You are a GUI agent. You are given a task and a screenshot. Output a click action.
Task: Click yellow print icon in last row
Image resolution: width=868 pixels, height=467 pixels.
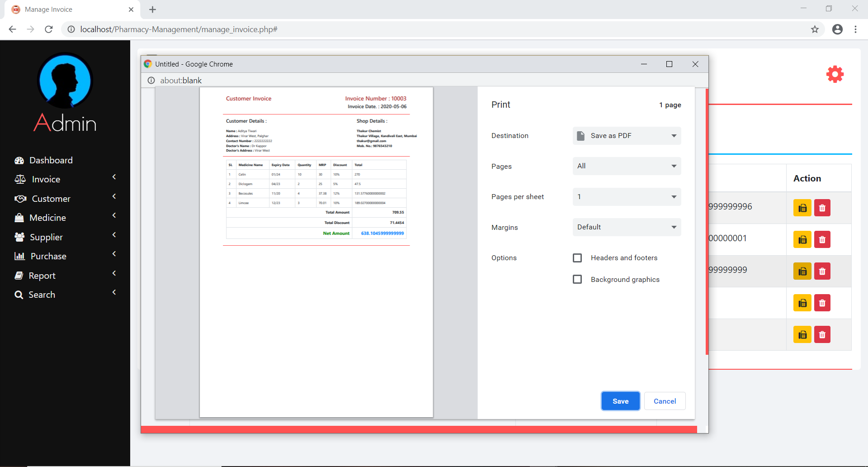pos(802,334)
